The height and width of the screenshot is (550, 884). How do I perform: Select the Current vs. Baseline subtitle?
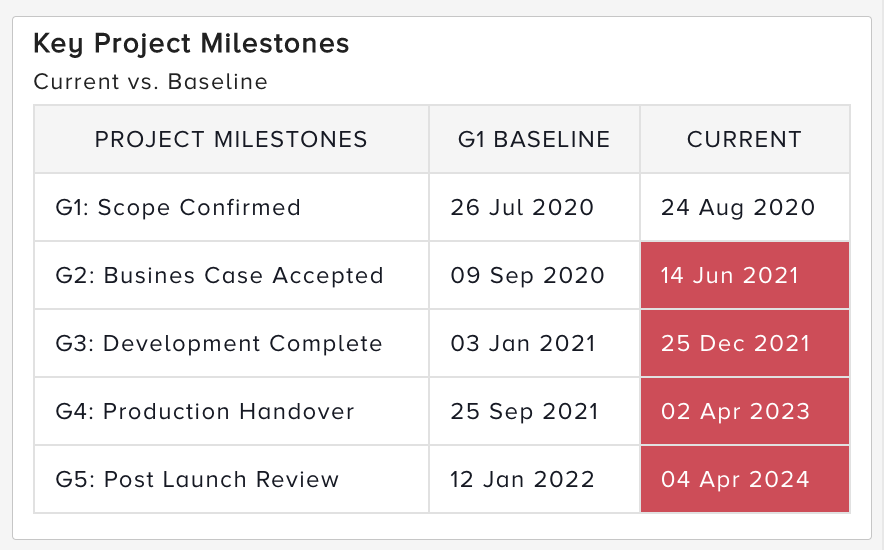pos(150,82)
